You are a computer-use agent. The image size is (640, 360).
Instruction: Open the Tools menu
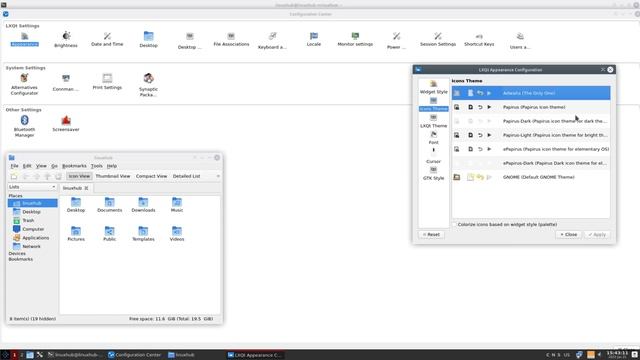pos(96,166)
